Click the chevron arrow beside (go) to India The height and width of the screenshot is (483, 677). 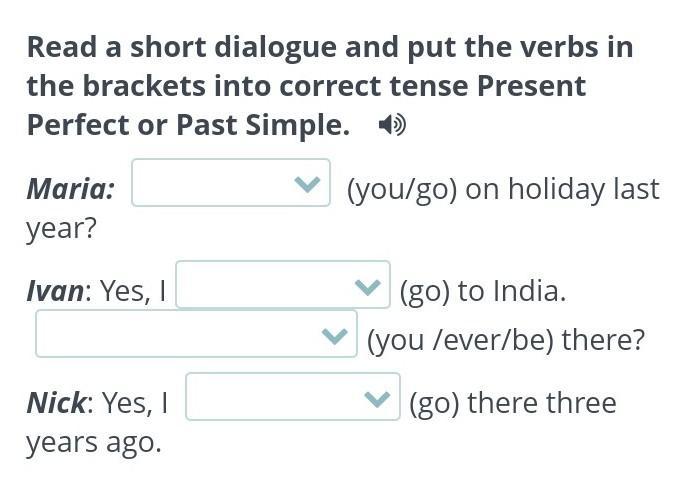(367, 287)
